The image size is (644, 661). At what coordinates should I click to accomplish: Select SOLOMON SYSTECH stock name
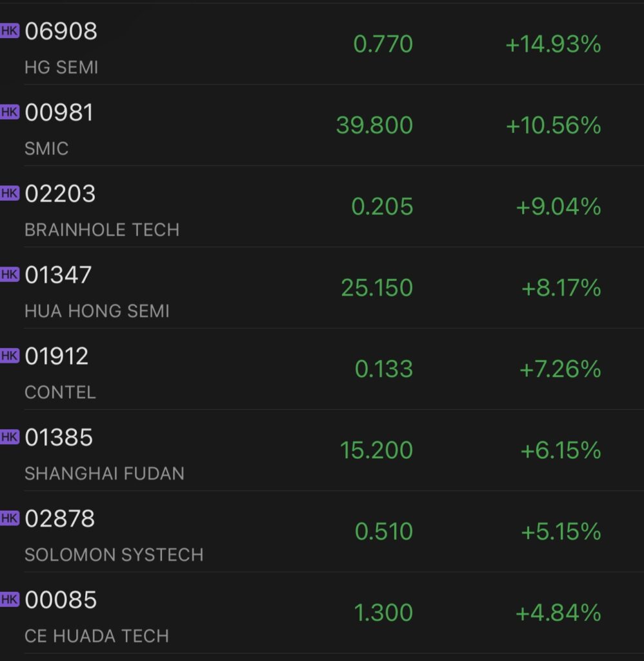coord(114,554)
